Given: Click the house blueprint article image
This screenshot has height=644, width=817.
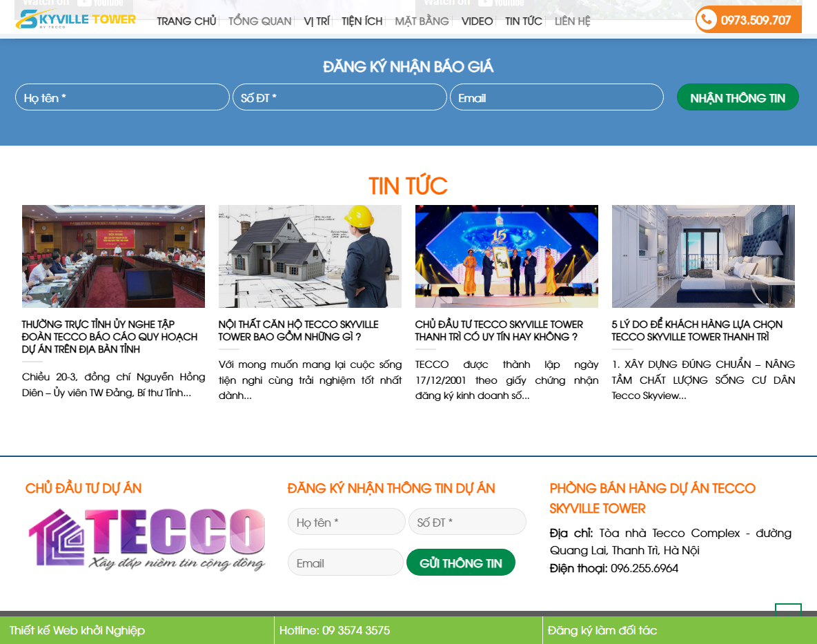Looking at the screenshot, I should [310, 256].
